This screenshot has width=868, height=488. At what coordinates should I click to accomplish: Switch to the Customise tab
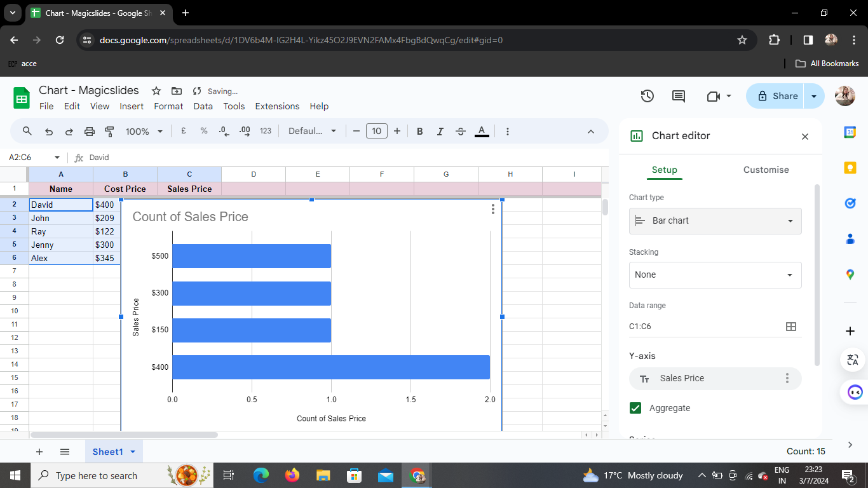766,170
